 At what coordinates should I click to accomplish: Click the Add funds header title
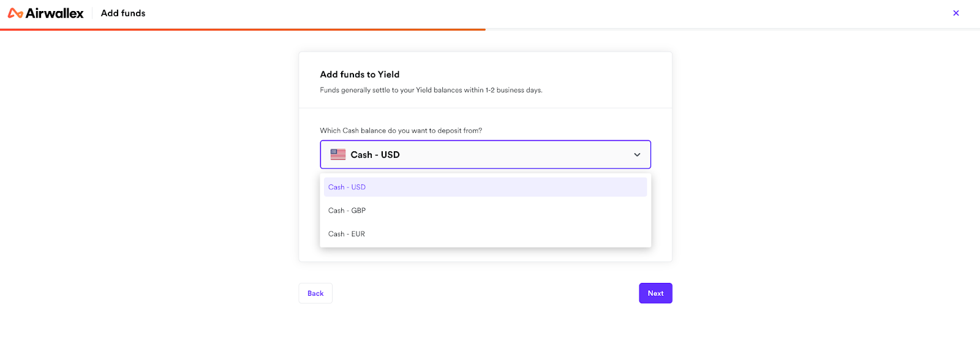tap(123, 13)
